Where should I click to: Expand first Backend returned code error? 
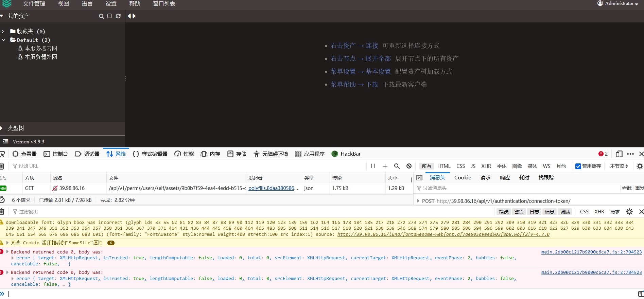point(7,252)
